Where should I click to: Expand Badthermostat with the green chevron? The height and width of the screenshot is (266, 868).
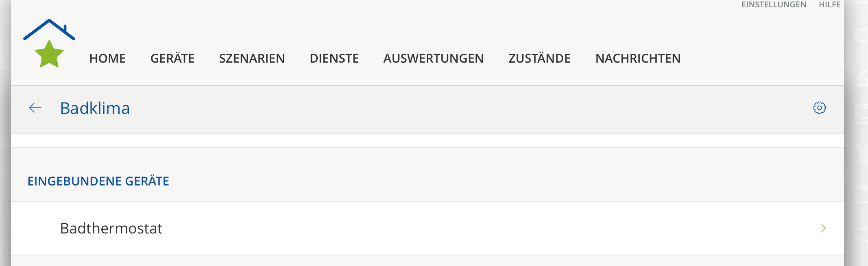click(x=823, y=228)
